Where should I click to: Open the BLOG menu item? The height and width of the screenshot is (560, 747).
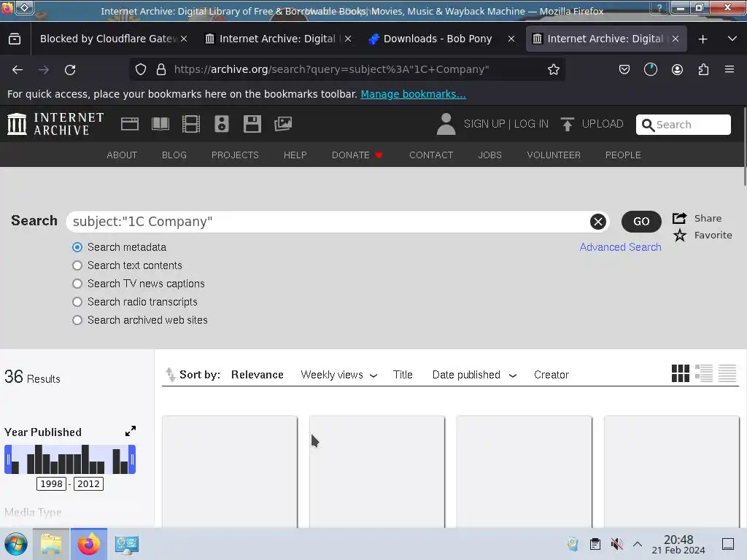(174, 155)
